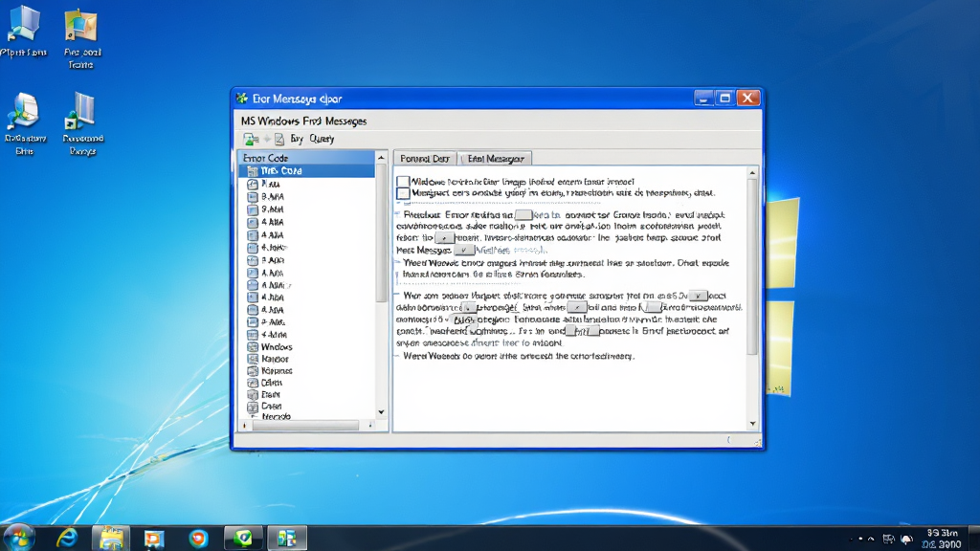Image resolution: width=980 pixels, height=551 pixels.
Task: Tick the first checkbox in the message pane
Action: click(x=403, y=182)
